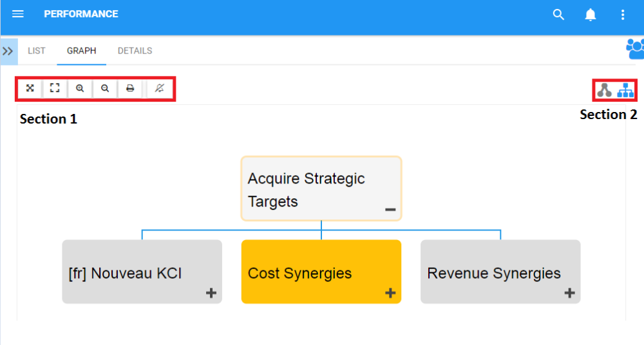Open the three-dot options menu
Viewport: 644px width, 345px height.
coord(622,15)
